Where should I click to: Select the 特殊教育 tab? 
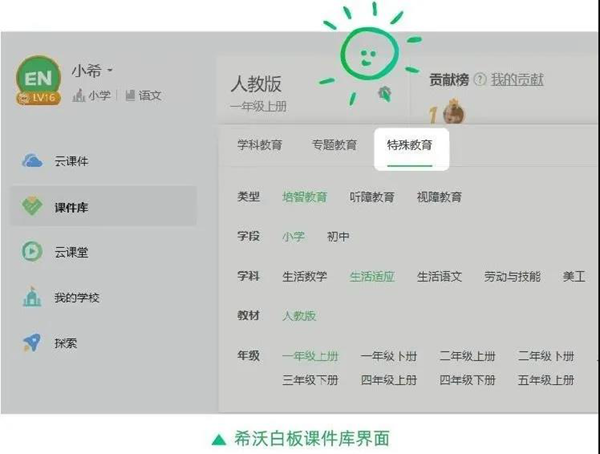tap(410, 145)
